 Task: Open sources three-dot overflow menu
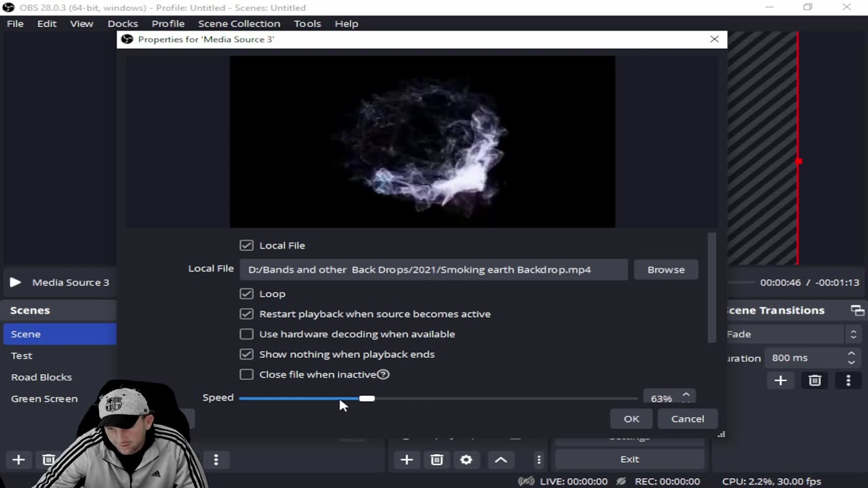[x=539, y=460]
